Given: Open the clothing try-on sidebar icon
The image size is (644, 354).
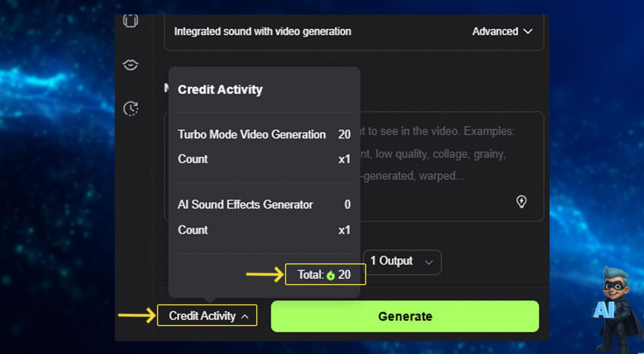Looking at the screenshot, I should [x=130, y=20].
